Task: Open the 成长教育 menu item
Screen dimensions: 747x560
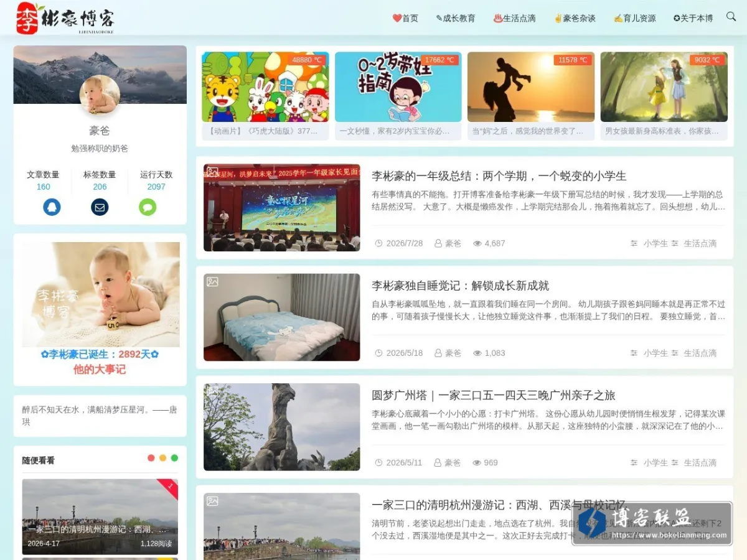Action: pos(456,18)
